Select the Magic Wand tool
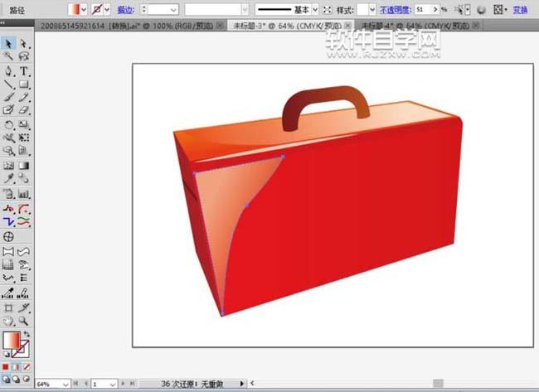 point(8,56)
